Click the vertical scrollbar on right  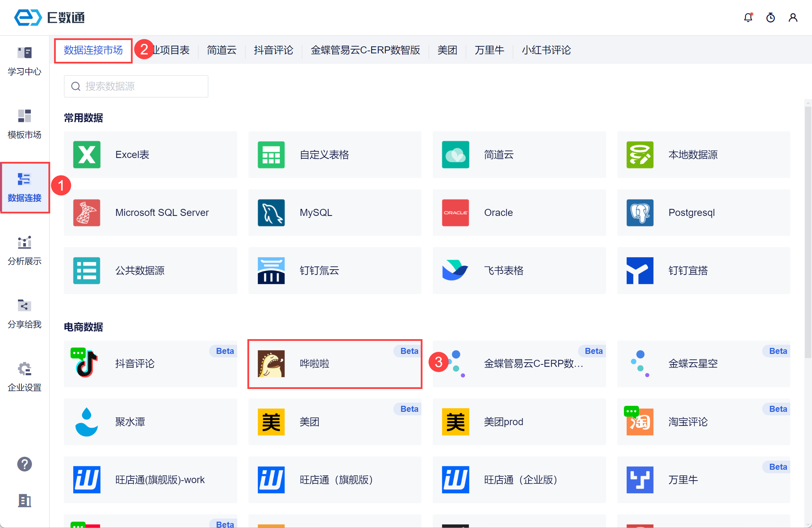click(x=808, y=232)
